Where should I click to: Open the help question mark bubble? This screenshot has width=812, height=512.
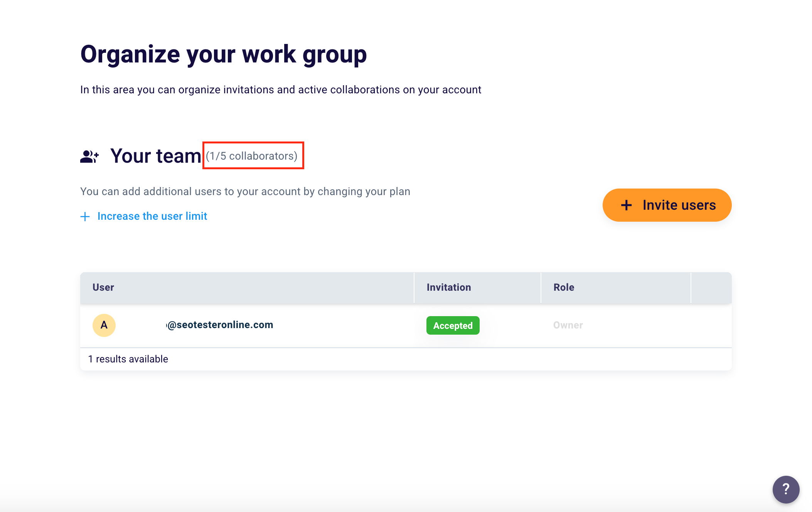tap(786, 489)
